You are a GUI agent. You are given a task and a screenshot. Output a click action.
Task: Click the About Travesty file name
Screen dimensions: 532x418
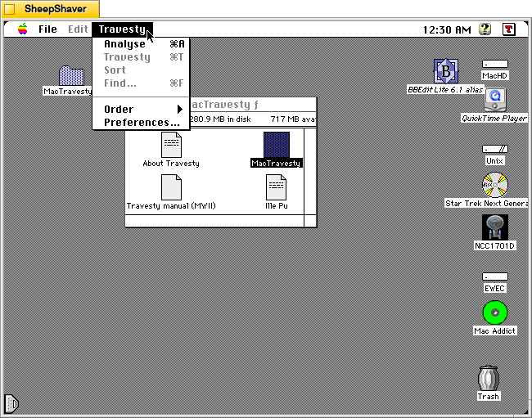tap(171, 164)
